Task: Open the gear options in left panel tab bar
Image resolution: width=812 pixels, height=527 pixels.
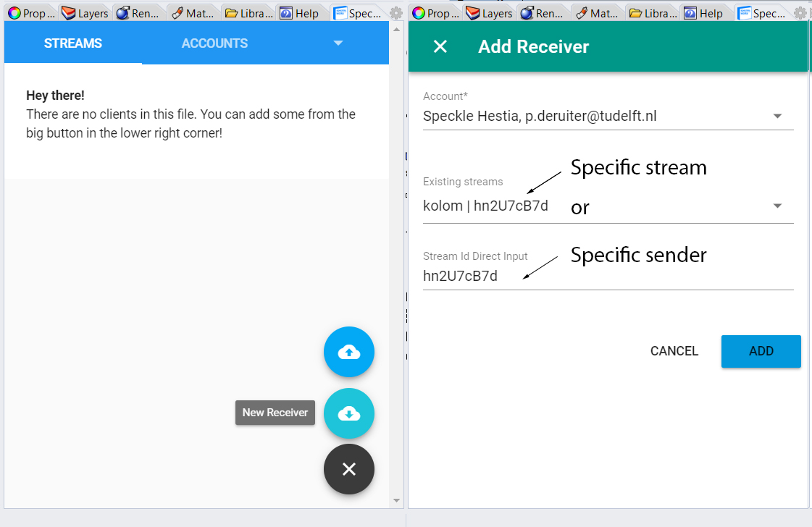Action: pos(396,13)
